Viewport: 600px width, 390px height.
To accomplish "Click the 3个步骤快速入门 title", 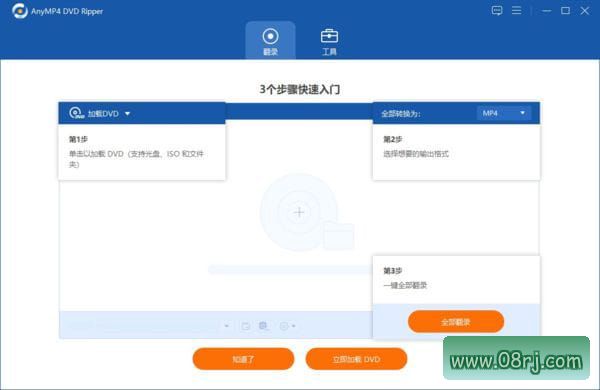I will [300, 89].
